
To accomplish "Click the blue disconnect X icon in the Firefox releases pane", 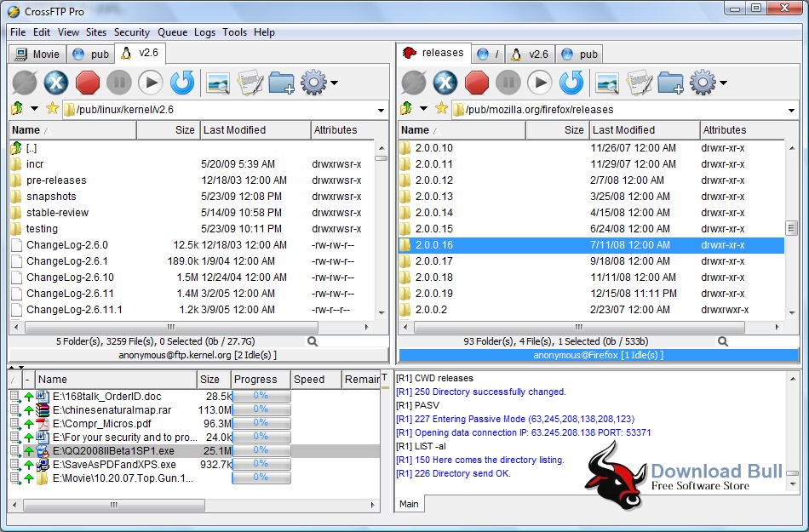I will coord(445,83).
